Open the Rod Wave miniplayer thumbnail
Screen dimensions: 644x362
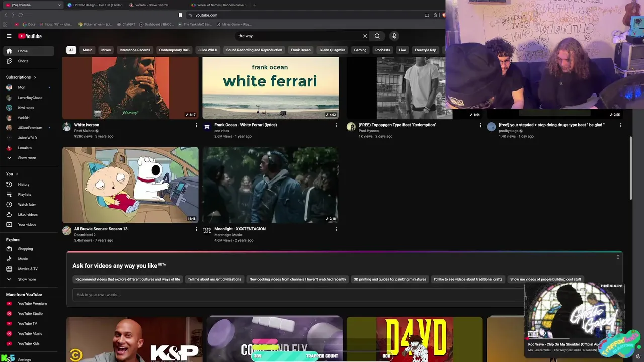tap(574, 311)
